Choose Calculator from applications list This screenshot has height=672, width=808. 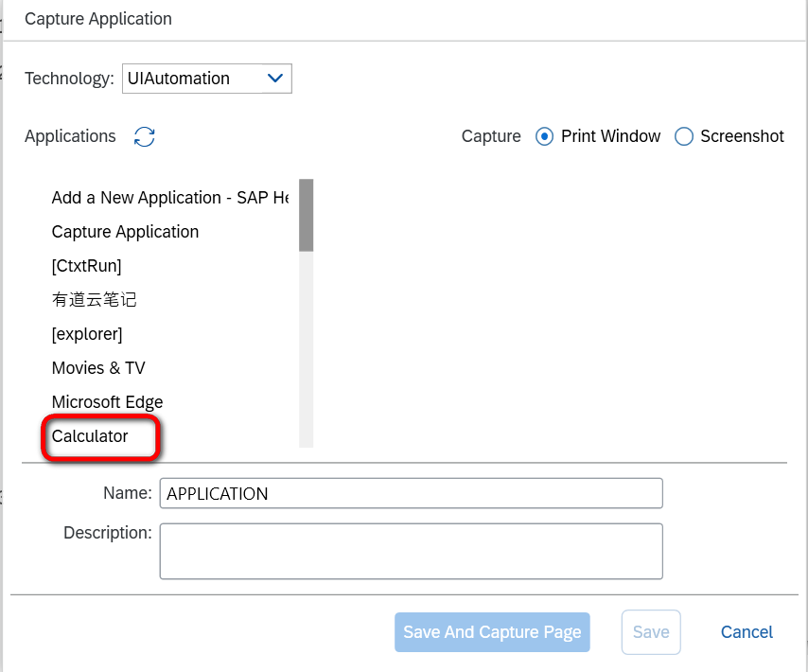tap(91, 436)
